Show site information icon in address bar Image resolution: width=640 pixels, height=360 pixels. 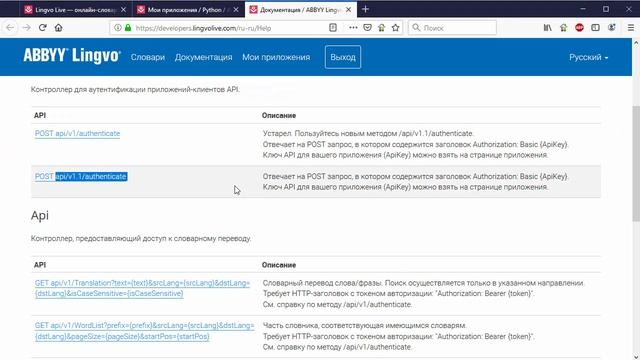(x=118, y=28)
